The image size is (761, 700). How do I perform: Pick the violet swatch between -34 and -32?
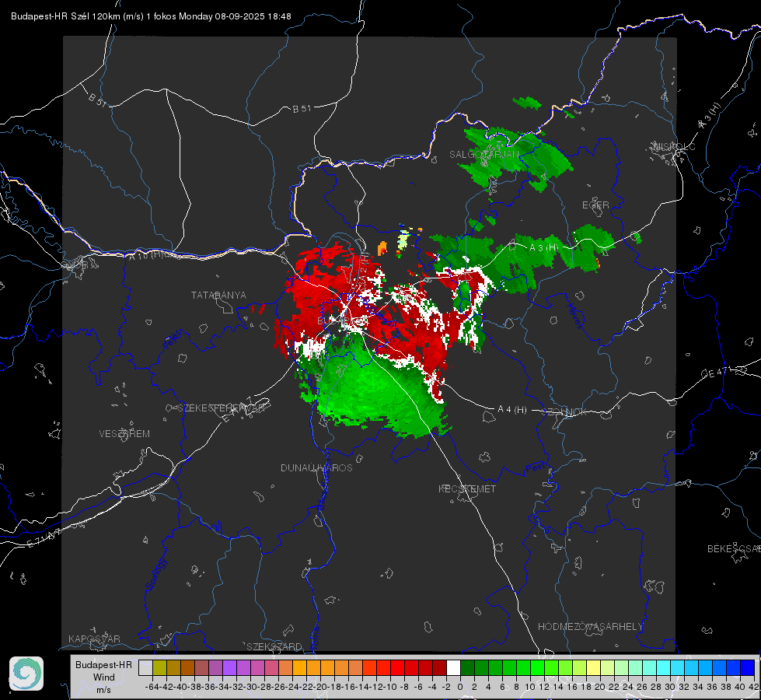(x=229, y=667)
